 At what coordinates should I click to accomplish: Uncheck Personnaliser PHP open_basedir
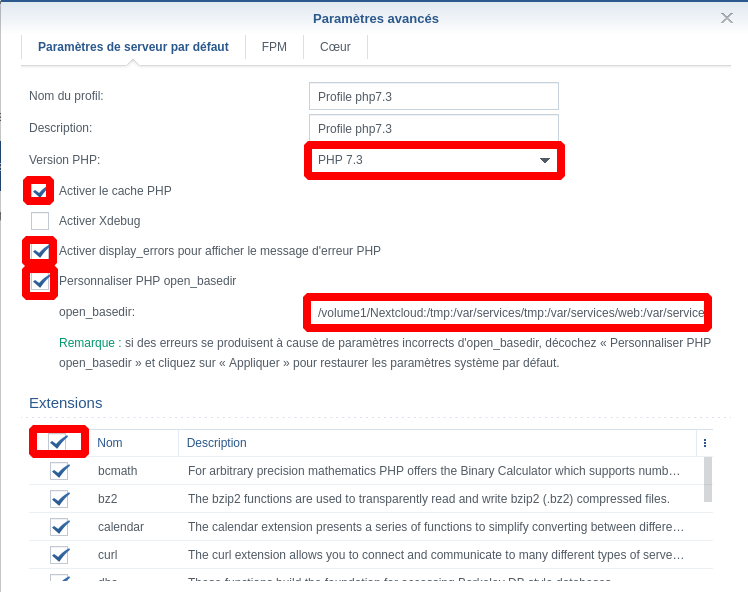point(40,282)
